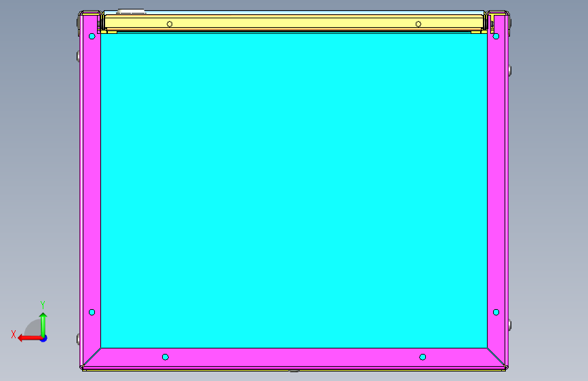Viewport: 588px width, 381px height.
Task: Select the yellow top rail of the model
Action: pos(294,23)
